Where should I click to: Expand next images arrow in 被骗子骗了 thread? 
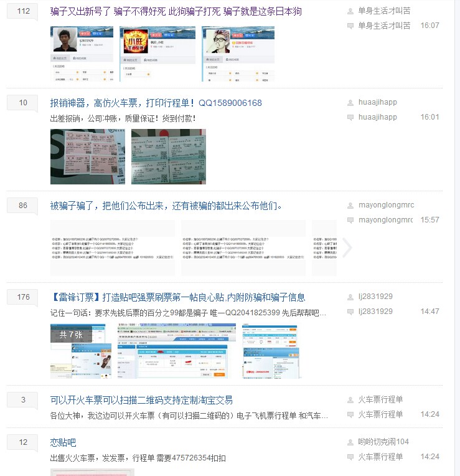[x=347, y=248]
